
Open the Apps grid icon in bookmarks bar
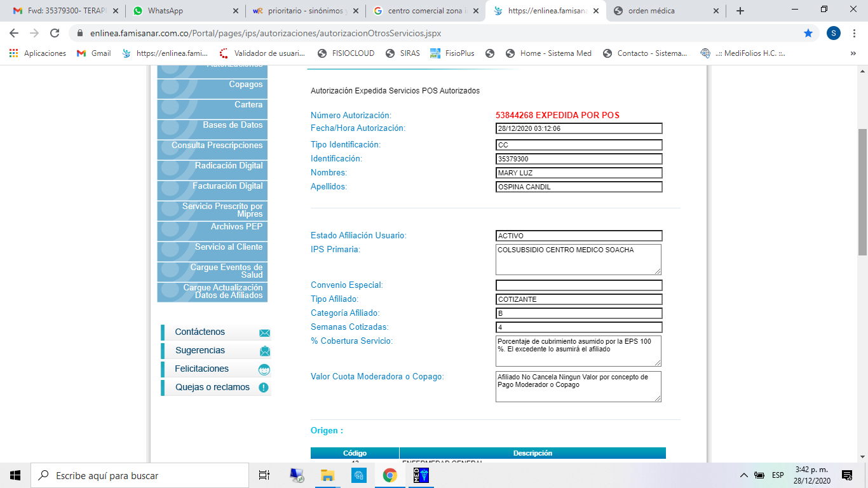coord(13,53)
